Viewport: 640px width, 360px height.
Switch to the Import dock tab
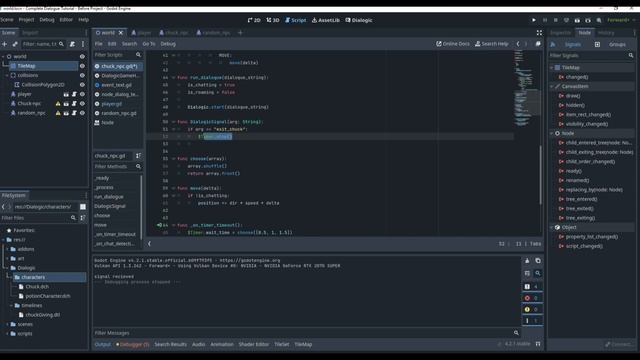click(x=30, y=33)
